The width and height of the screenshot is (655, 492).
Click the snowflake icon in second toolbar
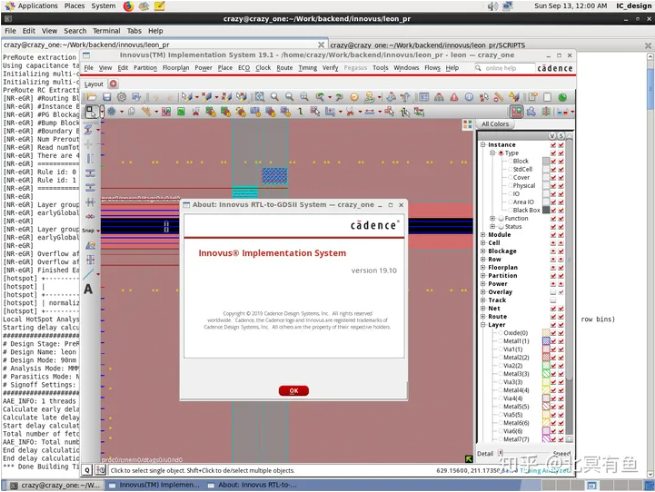[112, 112]
